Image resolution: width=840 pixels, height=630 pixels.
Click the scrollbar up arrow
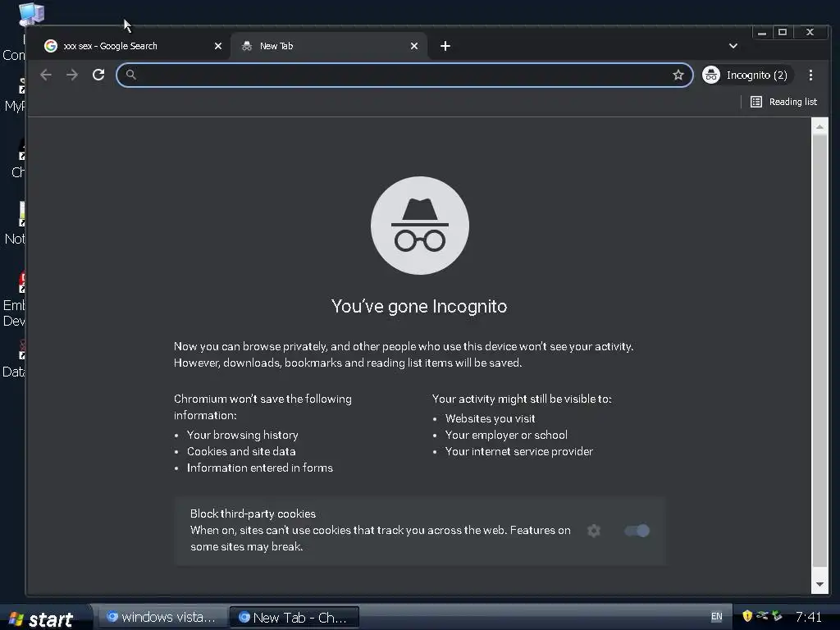tap(819, 127)
